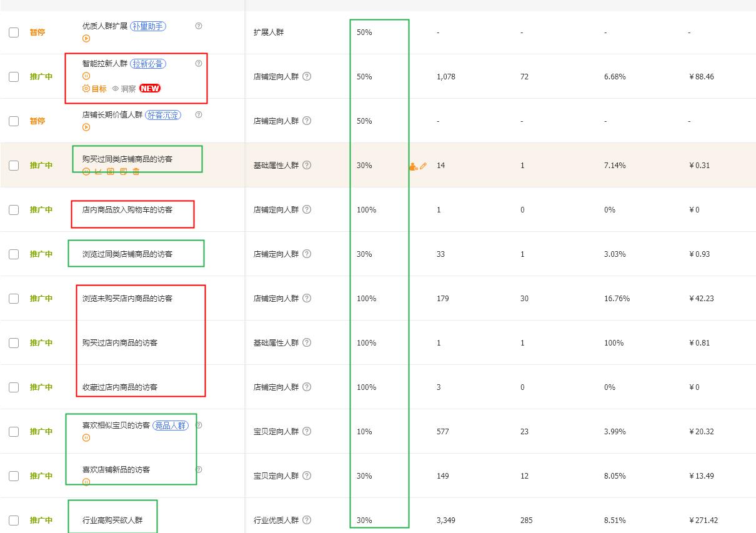
Task: Check the 行业高购买欲人群 row checkbox
Action: point(14,520)
